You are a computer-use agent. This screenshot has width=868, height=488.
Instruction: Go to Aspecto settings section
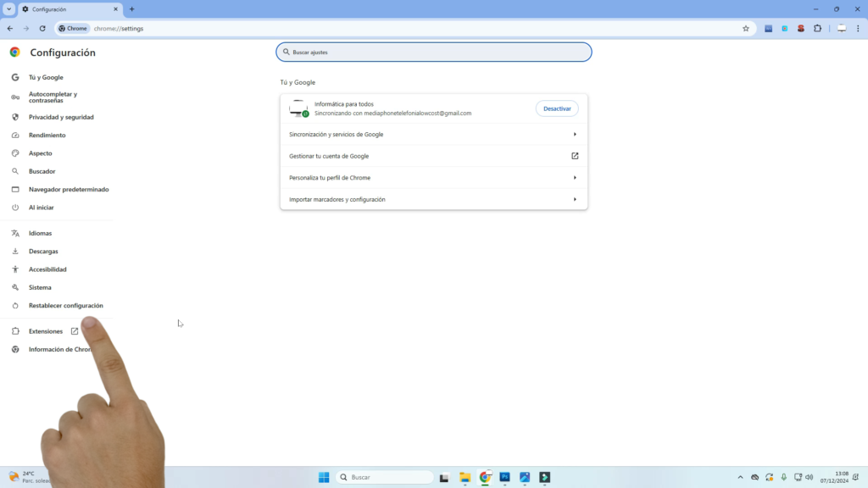tap(41, 153)
